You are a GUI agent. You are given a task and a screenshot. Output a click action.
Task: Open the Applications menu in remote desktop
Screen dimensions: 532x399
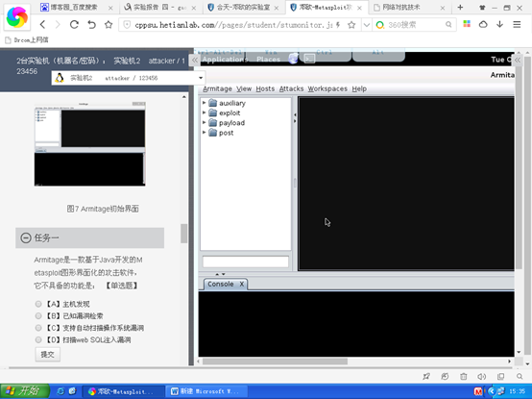[x=225, y=60]
